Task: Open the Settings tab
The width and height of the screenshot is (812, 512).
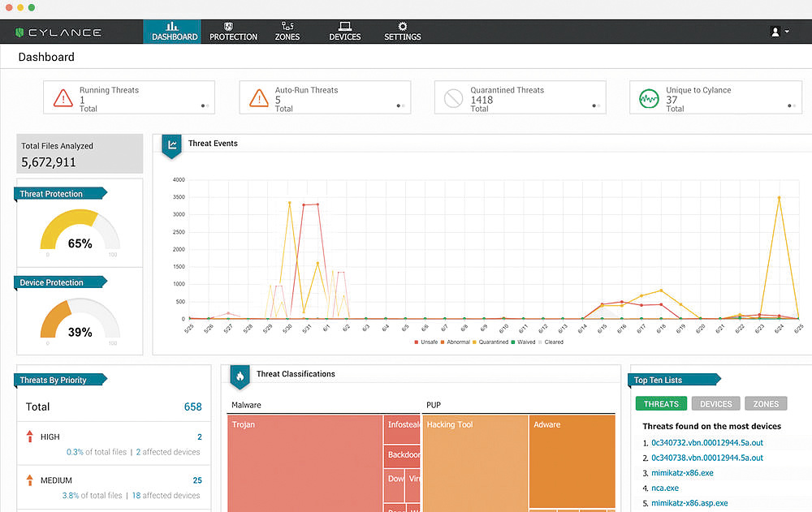Action: [x=402, y=32]
